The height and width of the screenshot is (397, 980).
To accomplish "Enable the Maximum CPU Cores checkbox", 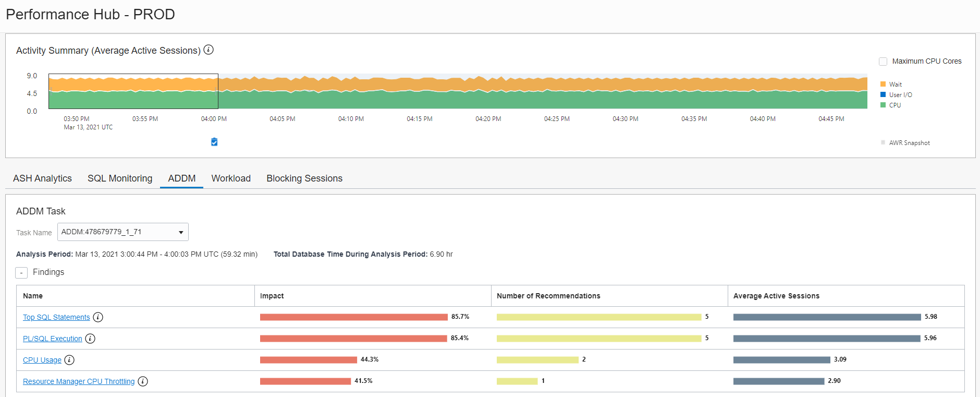I will coord(883,62).
